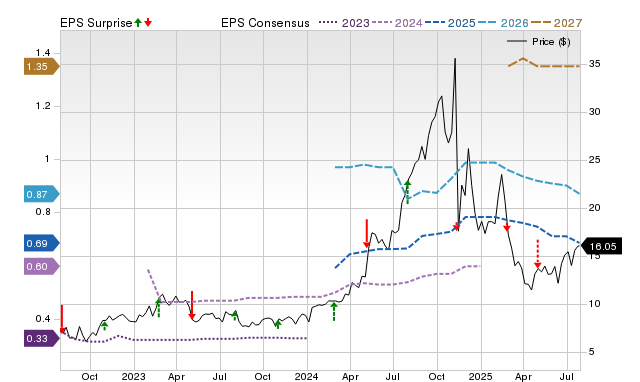
Task: Click the 0.33 value tag for 2023
Action: point(42,339)
